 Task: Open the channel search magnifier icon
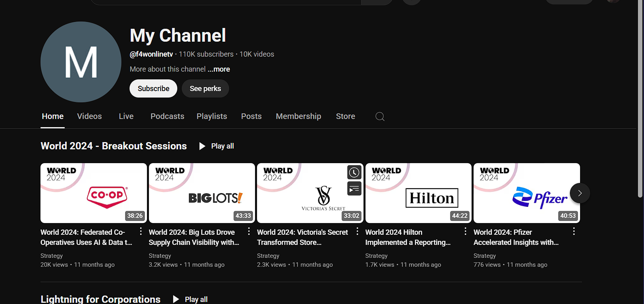click(380, 117)
